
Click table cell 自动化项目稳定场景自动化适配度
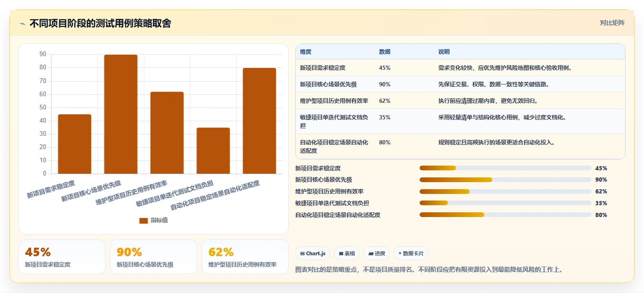[334, 146]
